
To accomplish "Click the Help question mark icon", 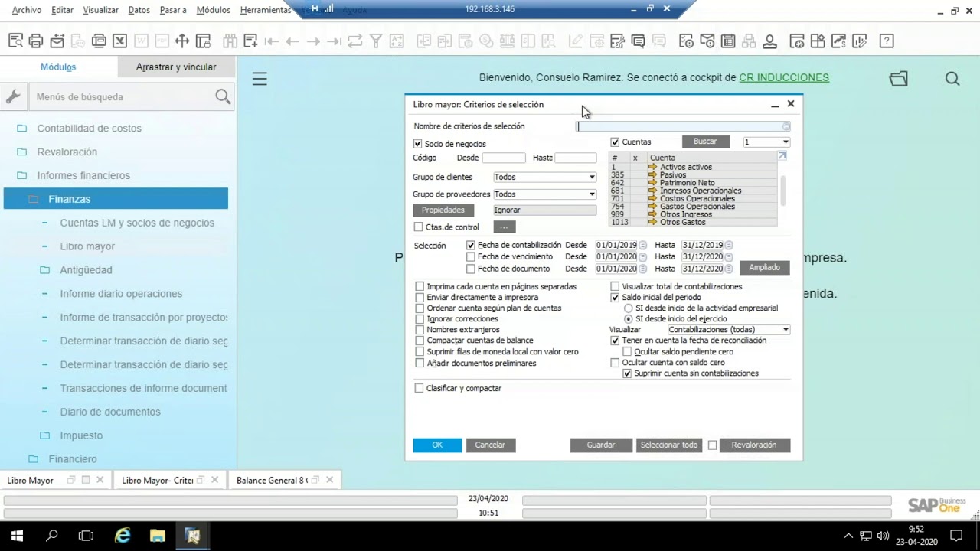I will (886, 41).
